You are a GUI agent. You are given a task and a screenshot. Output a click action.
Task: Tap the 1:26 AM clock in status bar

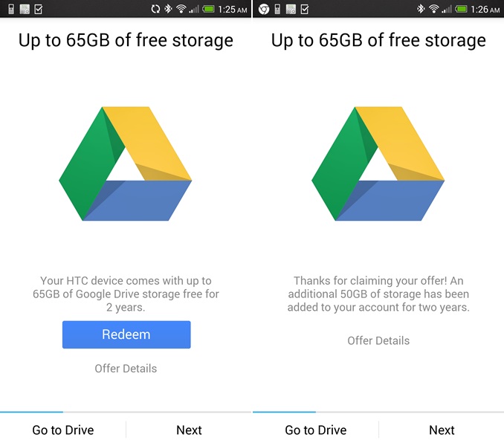tap(485, 10)
